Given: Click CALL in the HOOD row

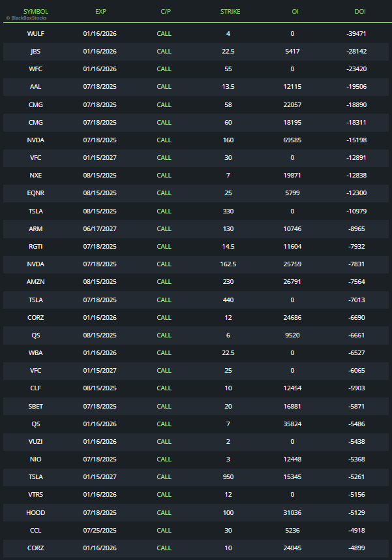Looking at the screenshot, I should coord(164,513).
